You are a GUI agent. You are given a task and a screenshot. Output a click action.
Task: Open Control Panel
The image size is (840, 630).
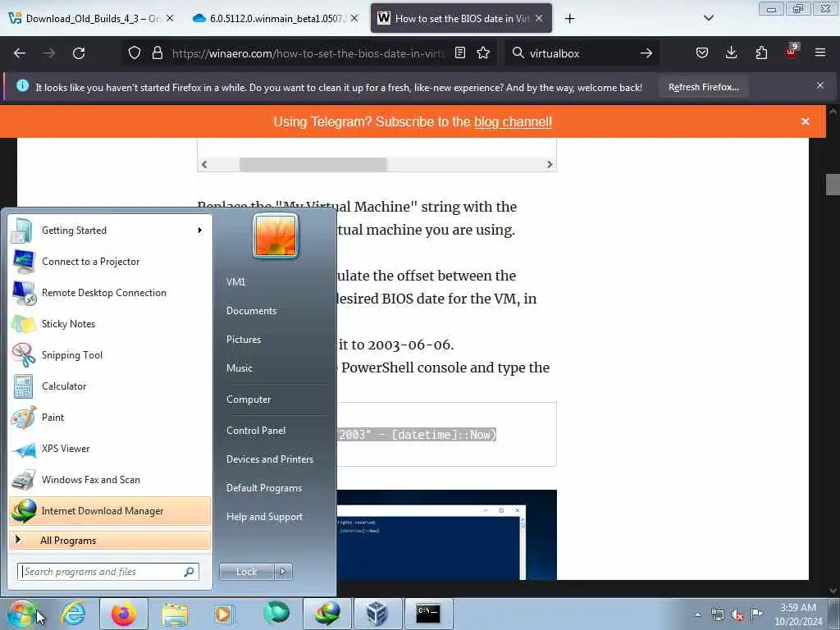pyautogui.click(x=256, y=430)
